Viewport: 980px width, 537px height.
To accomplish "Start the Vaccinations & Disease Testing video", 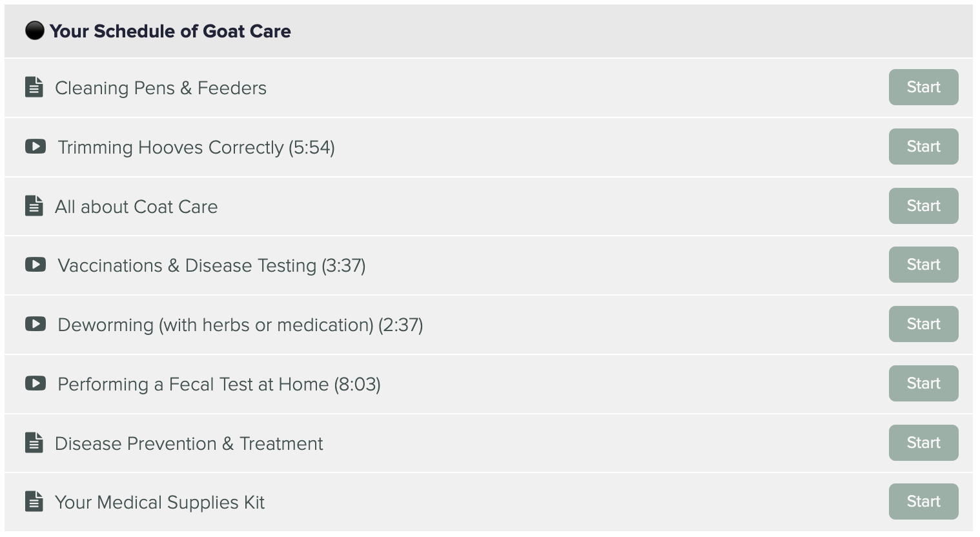I will click(x=923, y=265).
